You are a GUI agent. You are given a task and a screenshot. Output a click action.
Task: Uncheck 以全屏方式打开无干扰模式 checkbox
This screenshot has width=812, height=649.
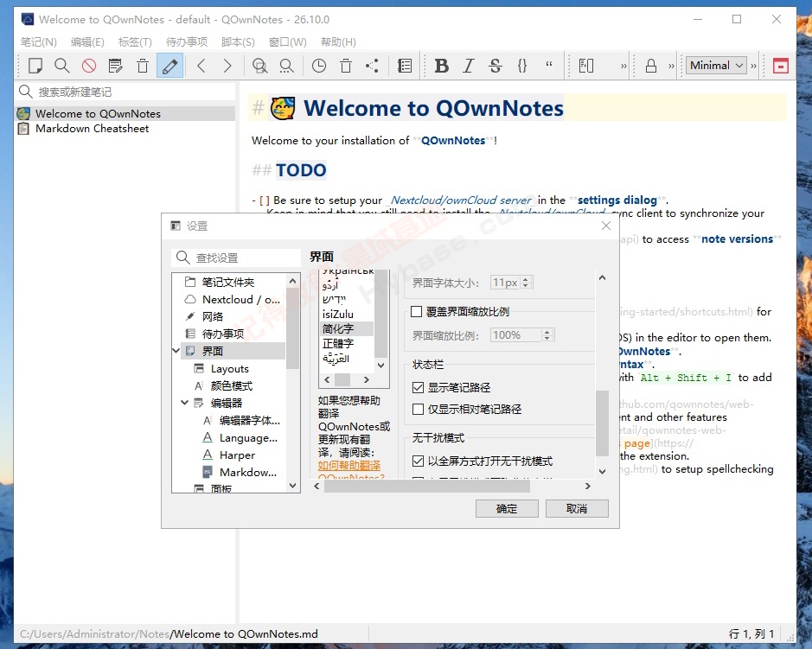[x=418, y=461]
